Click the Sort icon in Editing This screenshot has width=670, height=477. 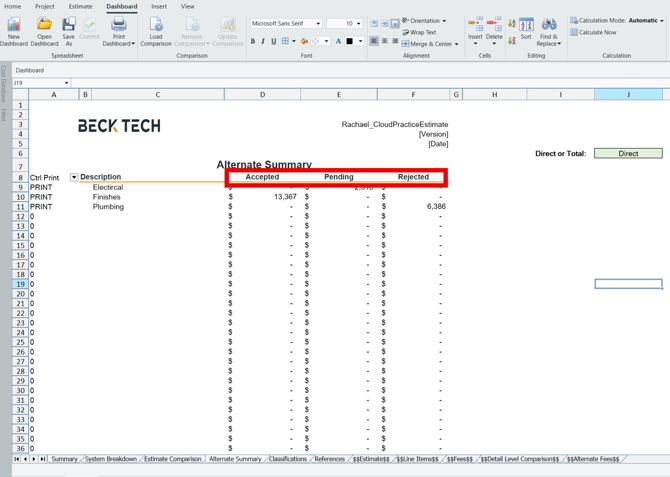(x=526, y=26)
